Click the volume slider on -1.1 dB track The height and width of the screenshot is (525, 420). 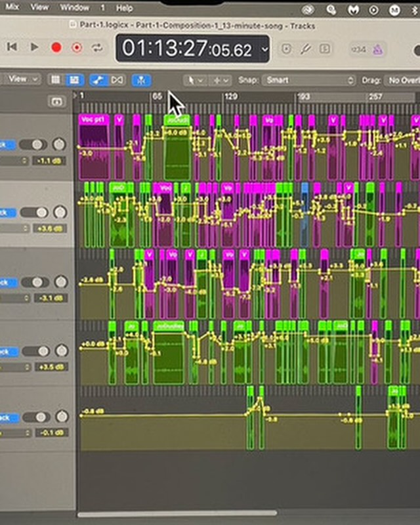click(x=33, y=144)
